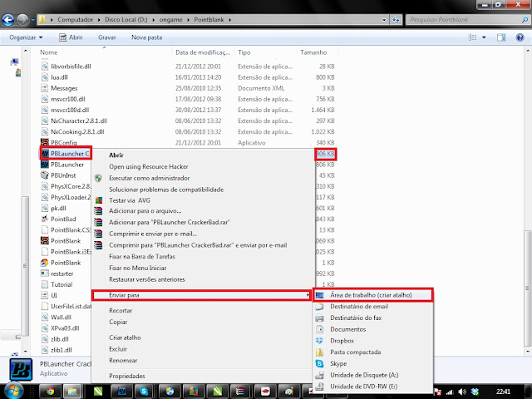Click the clock in system tray
The image size is (532, 399).
click(503, 392)
